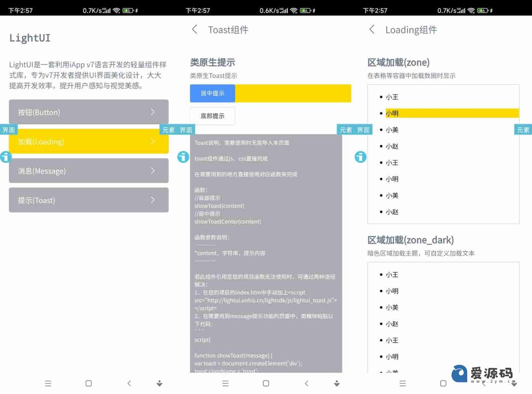This screenshot has width=532, height=394.
Task: Select the 界面 tab on the Loading组件 screen
Action: pyautogui.click(x=363, y=130)
